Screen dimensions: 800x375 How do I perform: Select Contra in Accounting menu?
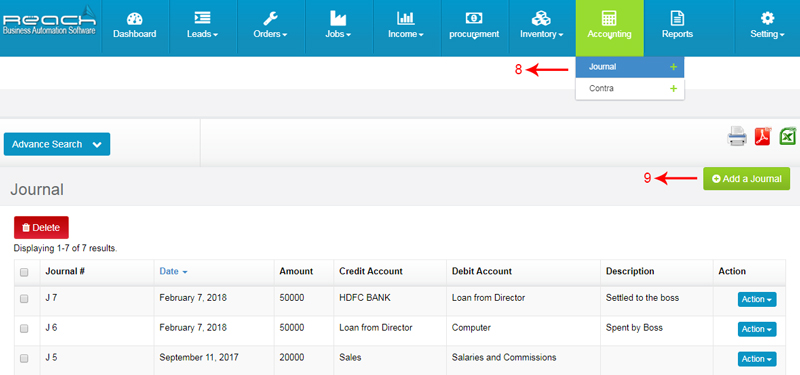tap(630, 88)
